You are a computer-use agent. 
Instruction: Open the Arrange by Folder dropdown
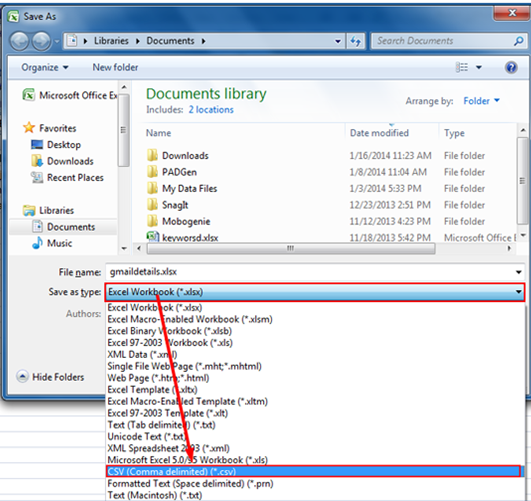[481, 101]
